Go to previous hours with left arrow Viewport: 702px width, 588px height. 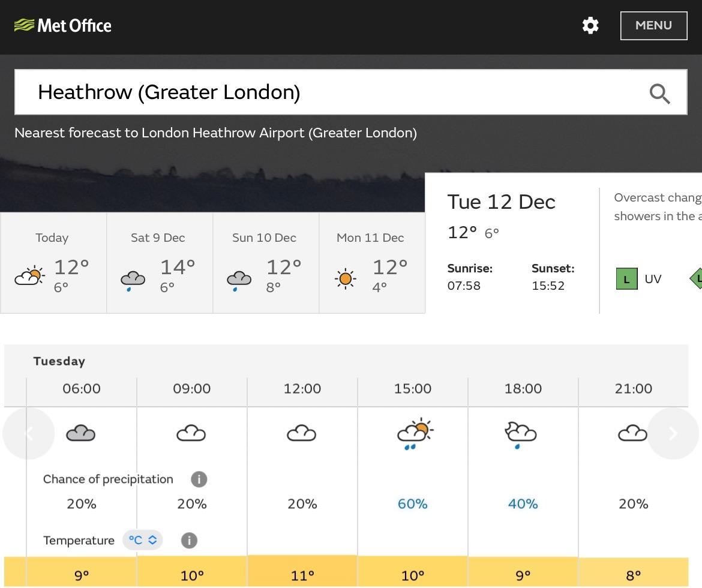tap(29, 433)
